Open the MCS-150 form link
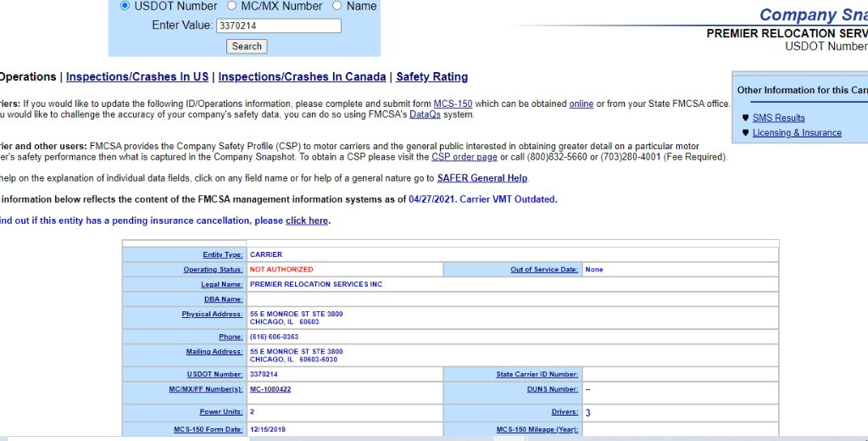The width and height of the screenshot is (868, 441). [x=453, y=104]
